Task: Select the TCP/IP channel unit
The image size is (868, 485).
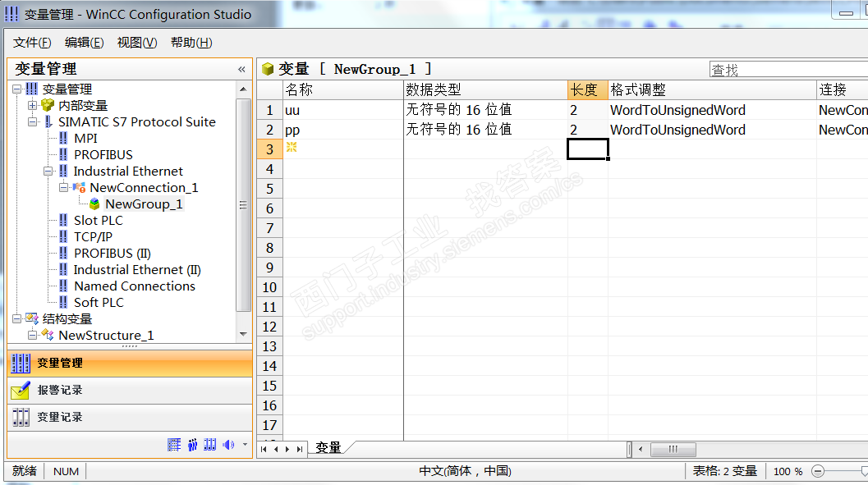Action: tap(93, 236)
